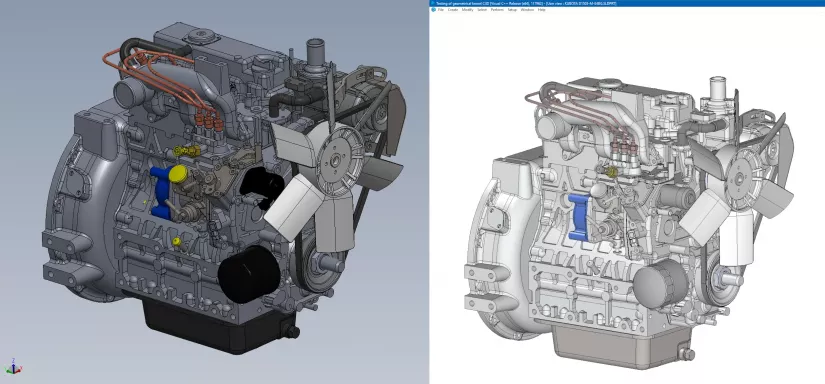Open the File menu
Viewport: 825px width, 384px height.
[x=441, y=9]
